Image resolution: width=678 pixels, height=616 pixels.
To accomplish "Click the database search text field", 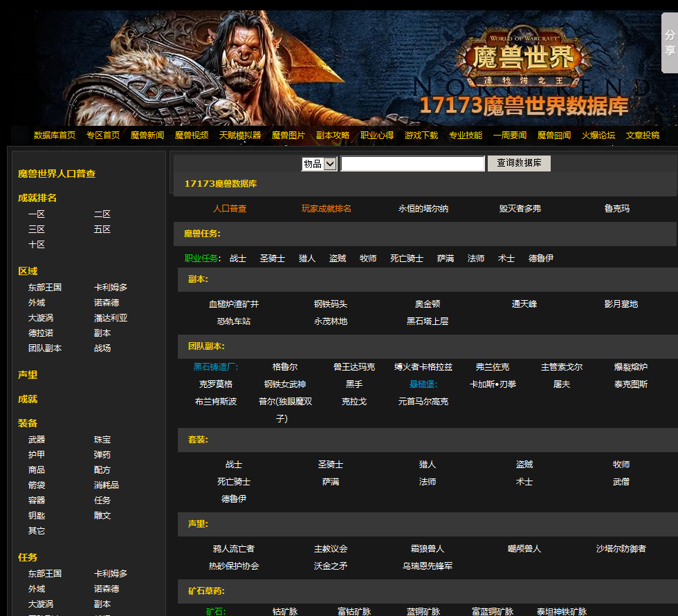I will [x=412, y=164].
